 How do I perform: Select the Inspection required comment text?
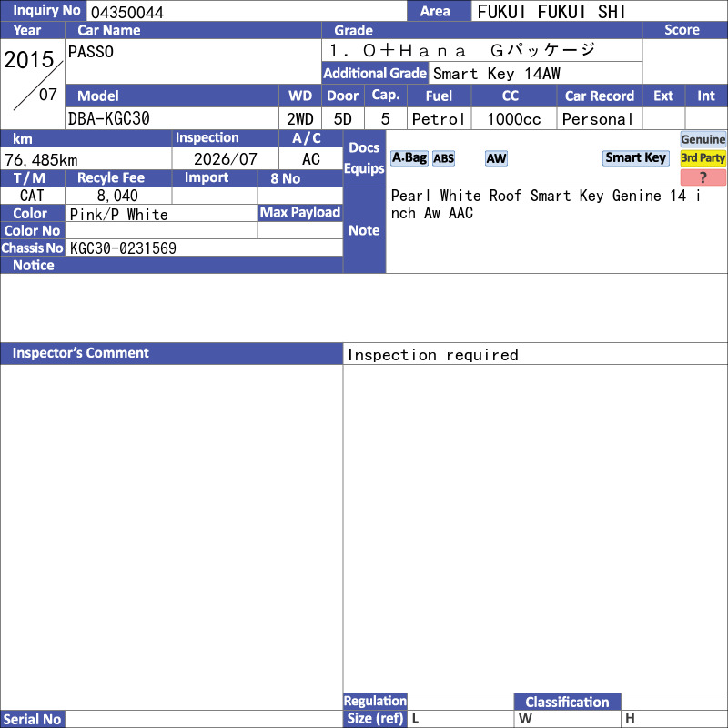point(433,355)
